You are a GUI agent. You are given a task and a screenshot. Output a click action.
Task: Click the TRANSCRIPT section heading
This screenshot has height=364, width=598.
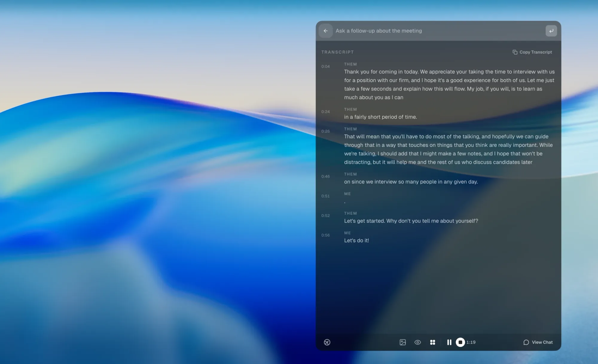point(338,52)
